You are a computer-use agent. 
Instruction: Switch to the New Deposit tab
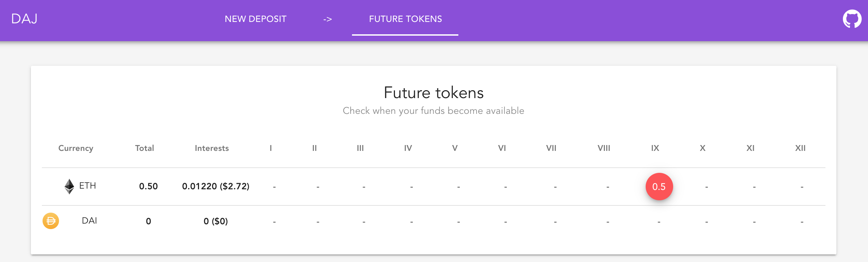tap(255, 19)
